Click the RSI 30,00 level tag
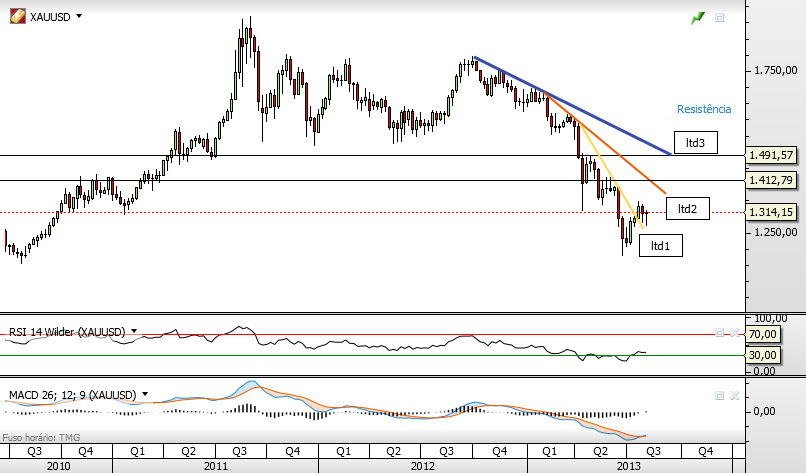 (x=763, y=355)
